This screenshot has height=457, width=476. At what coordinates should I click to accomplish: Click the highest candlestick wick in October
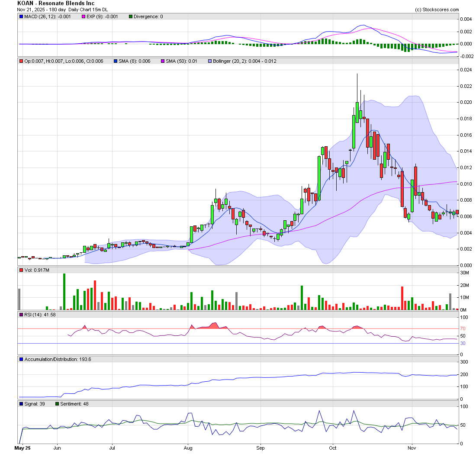coord(357,88)
